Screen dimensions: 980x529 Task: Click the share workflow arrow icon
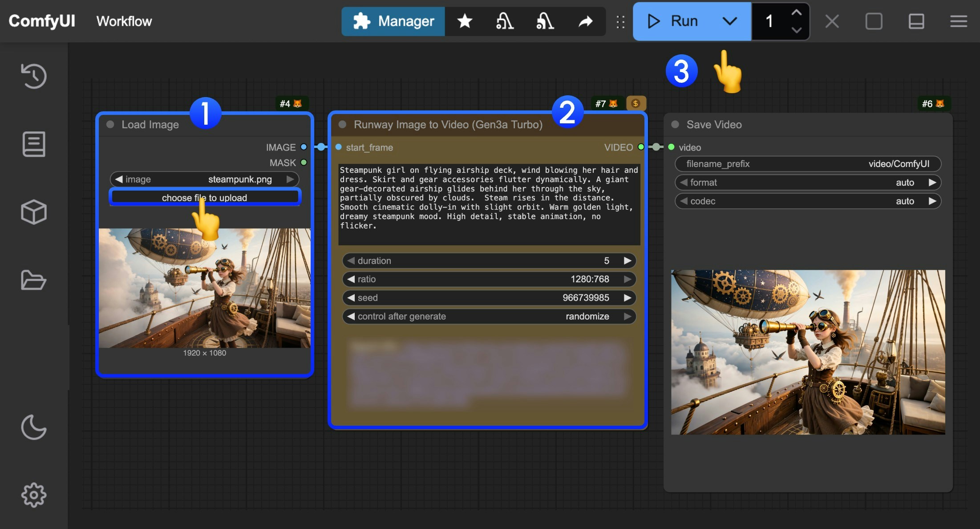585,21
